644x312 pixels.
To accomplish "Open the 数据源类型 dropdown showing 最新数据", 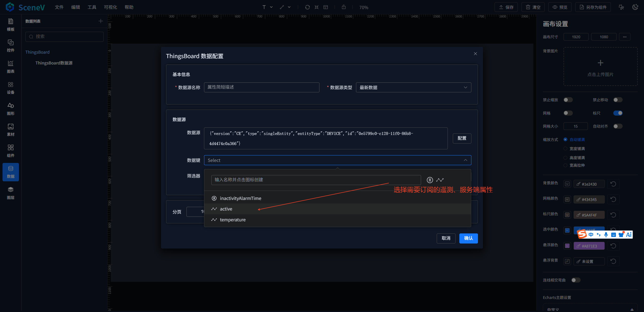I will 414,87.
